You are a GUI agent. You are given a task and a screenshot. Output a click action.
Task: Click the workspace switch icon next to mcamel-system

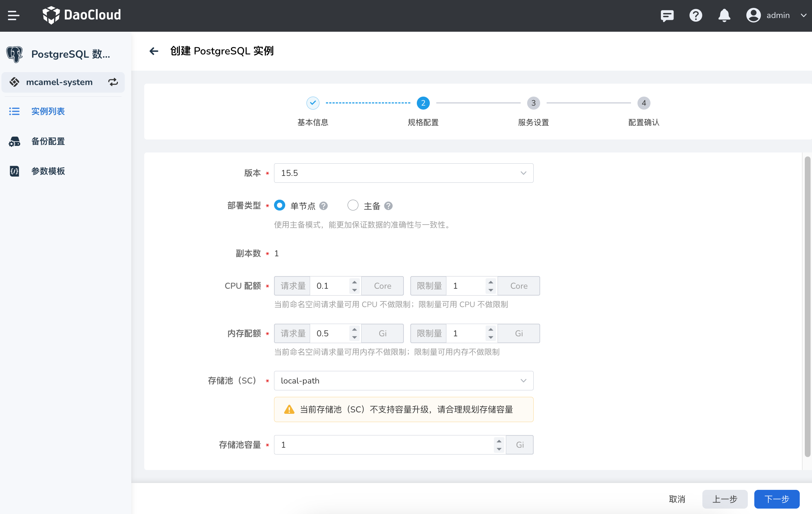coord(113,82)
